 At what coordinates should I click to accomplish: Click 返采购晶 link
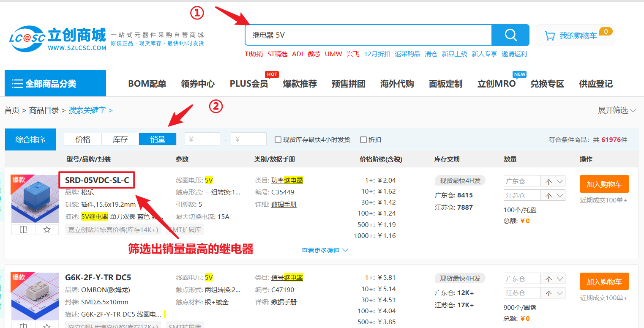[x=408, y=54]
